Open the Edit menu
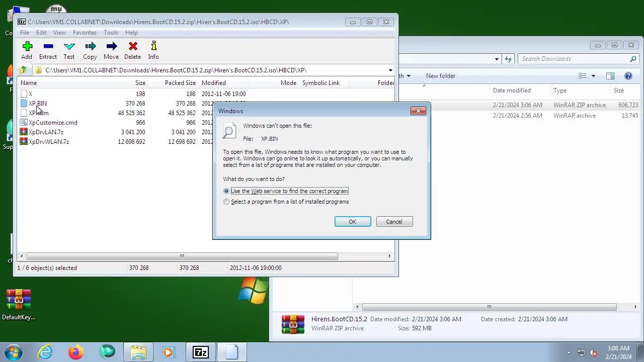Screen dimensions: 644x362 point(41,33)
